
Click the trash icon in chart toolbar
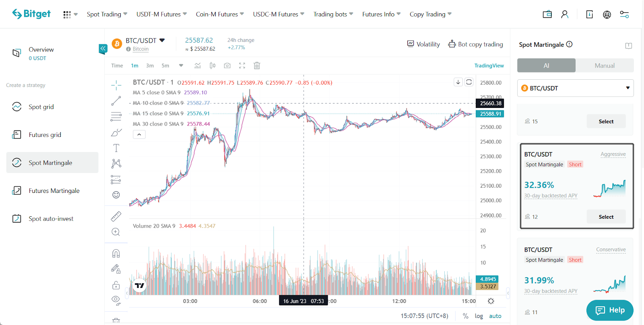[x=257, y=66]
